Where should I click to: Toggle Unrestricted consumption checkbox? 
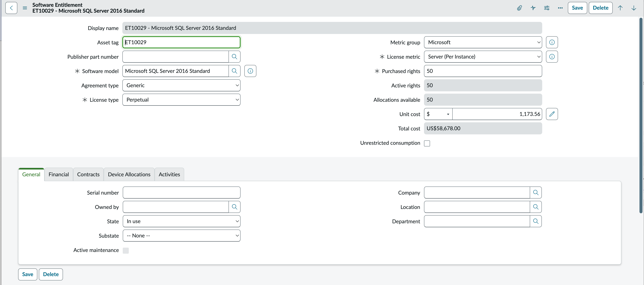427,143
